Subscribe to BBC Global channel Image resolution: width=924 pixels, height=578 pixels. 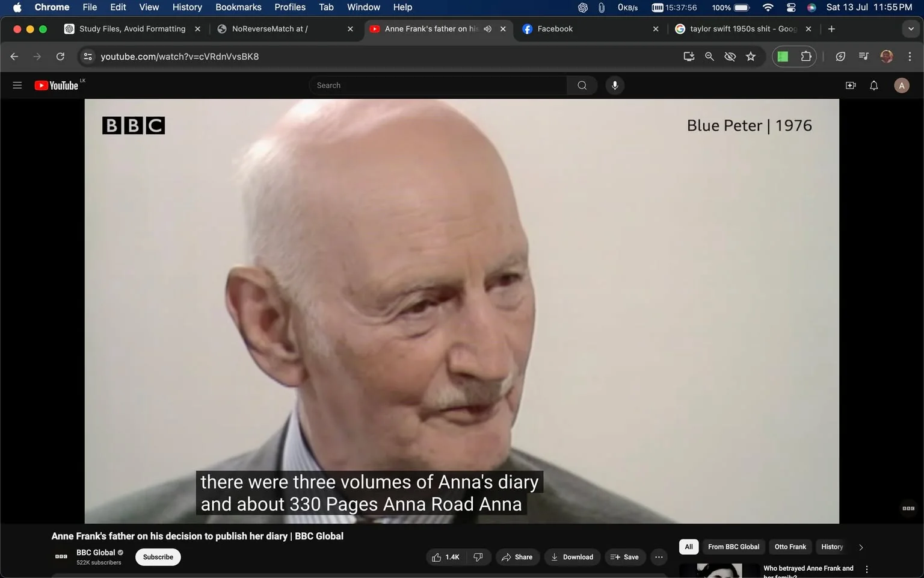158,557
